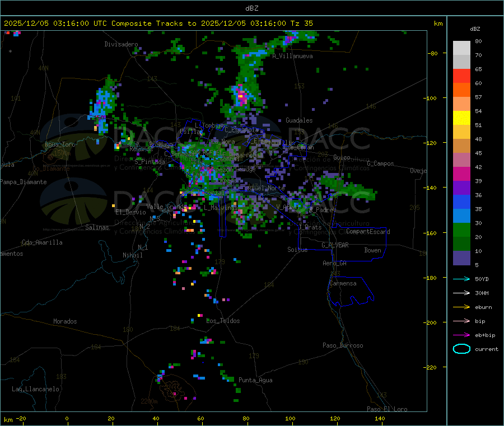
Task: Click the Cda_Amarilla place label
Action: click(42, 242)
